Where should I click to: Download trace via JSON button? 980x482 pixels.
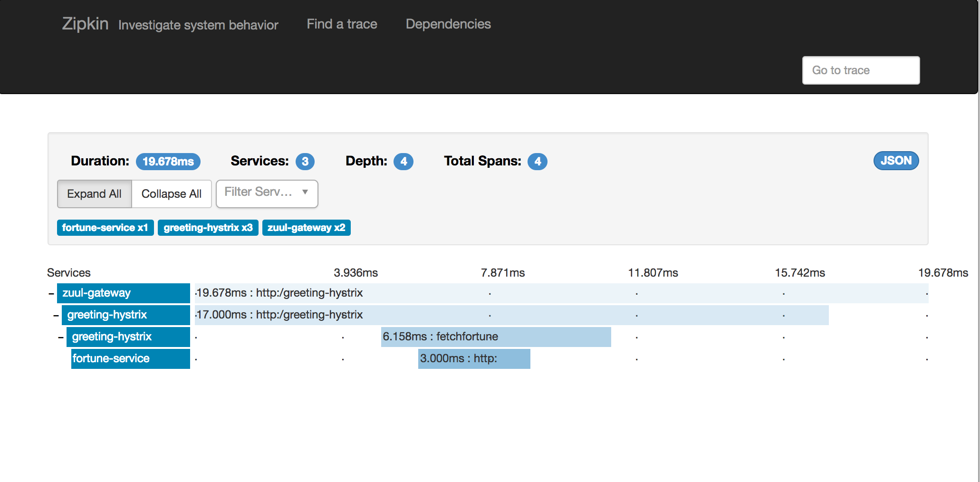point(896,161)
